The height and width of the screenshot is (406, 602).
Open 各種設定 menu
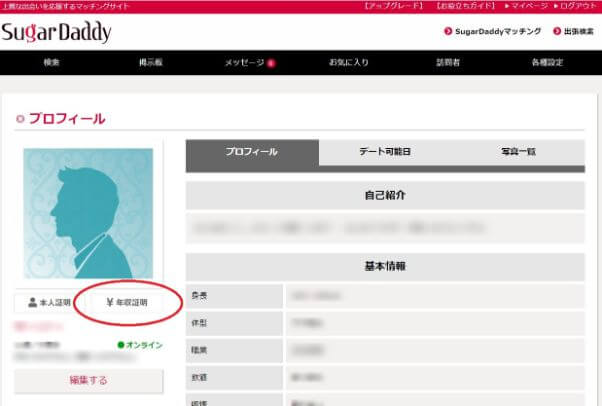pos(548,63)
